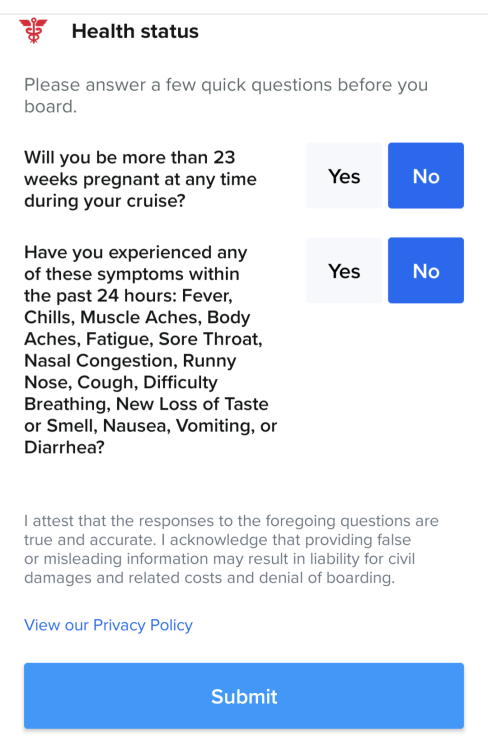Click the red medical caduceus icon

(33, 31)
